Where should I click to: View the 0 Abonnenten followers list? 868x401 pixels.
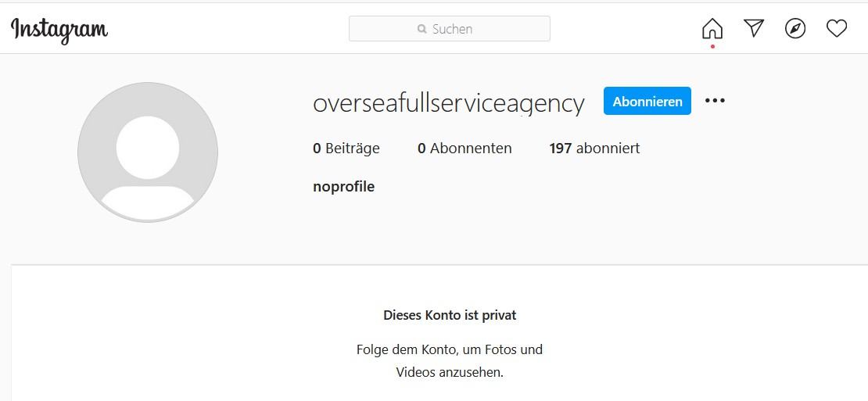pos(464,149)
